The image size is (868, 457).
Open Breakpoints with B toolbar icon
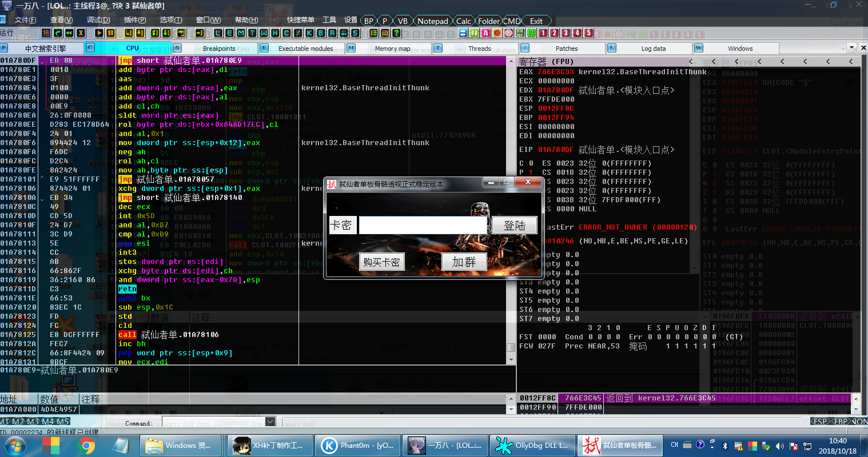(x=321, y=33)
